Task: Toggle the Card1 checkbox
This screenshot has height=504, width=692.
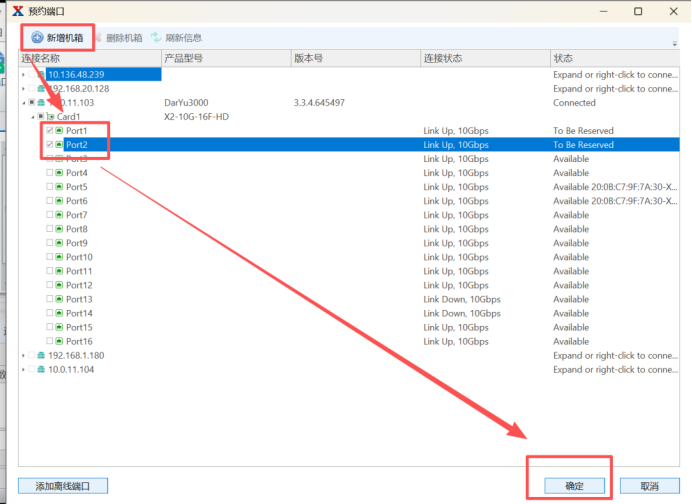Action: 41,117
